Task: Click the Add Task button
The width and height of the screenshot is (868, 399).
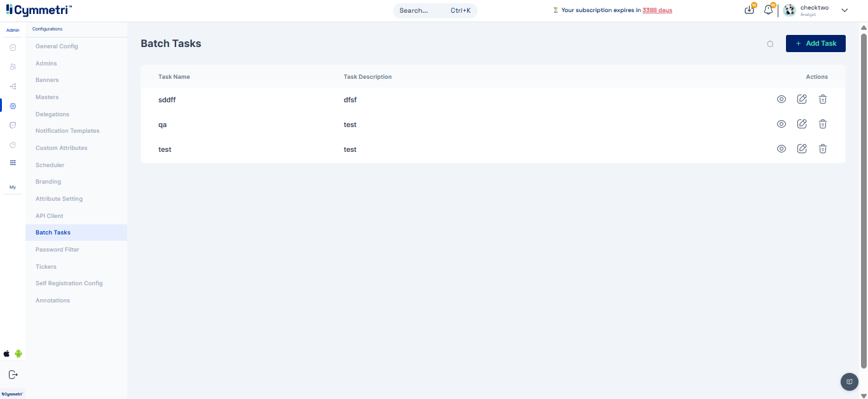Action: tap(815, 43)
